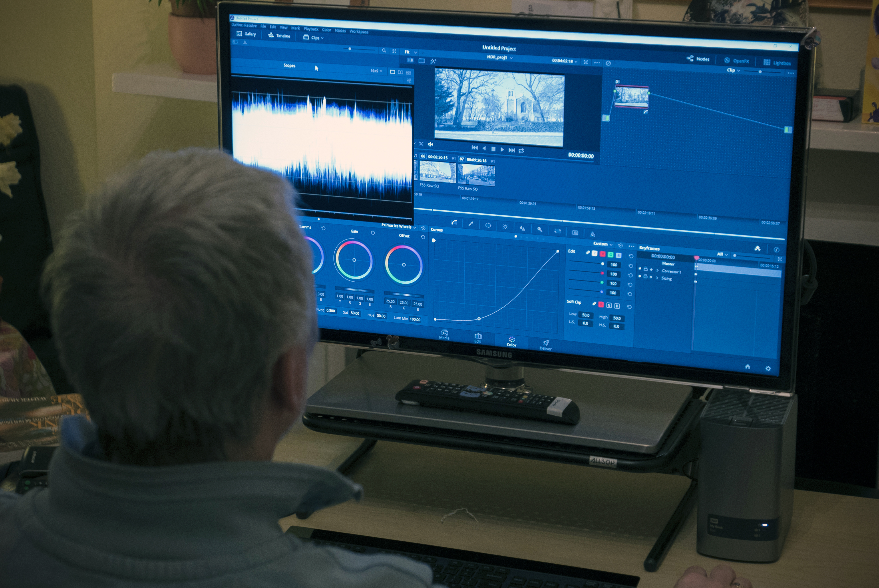Open the scopes settings icon
Viewport: 879px width, 588px height.
(409, 81)
